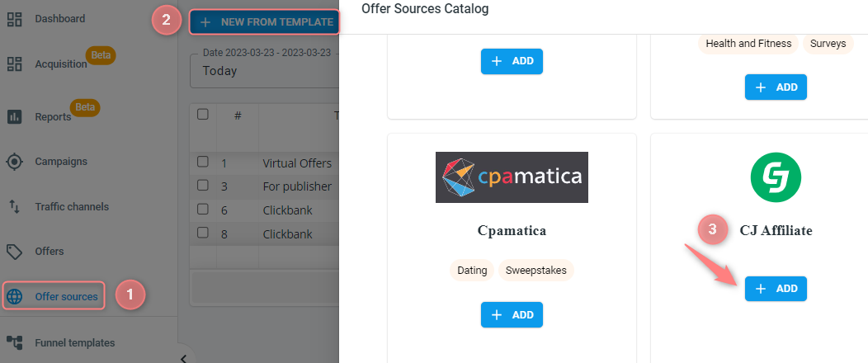Select the Campaigns target icon
Image resolution: width=868 pixels, height=363 pixels.
[14, 163]
